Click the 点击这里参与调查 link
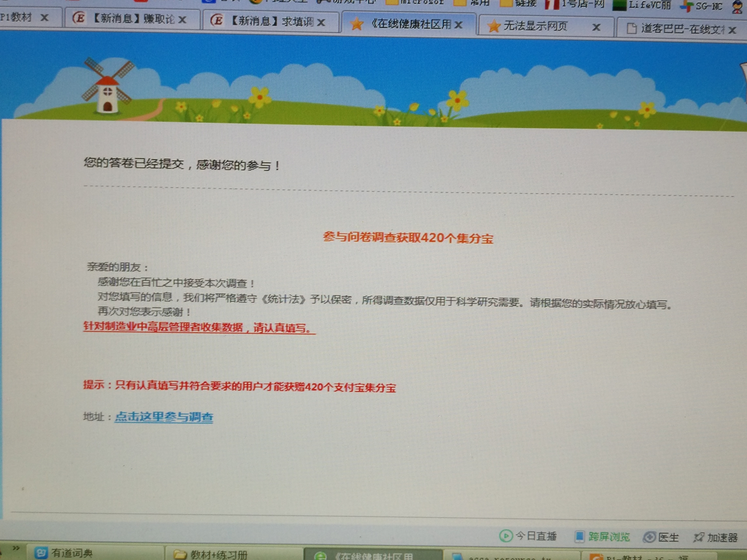The width and height of the screenshot is (747, 560). [x=164, y=417]
